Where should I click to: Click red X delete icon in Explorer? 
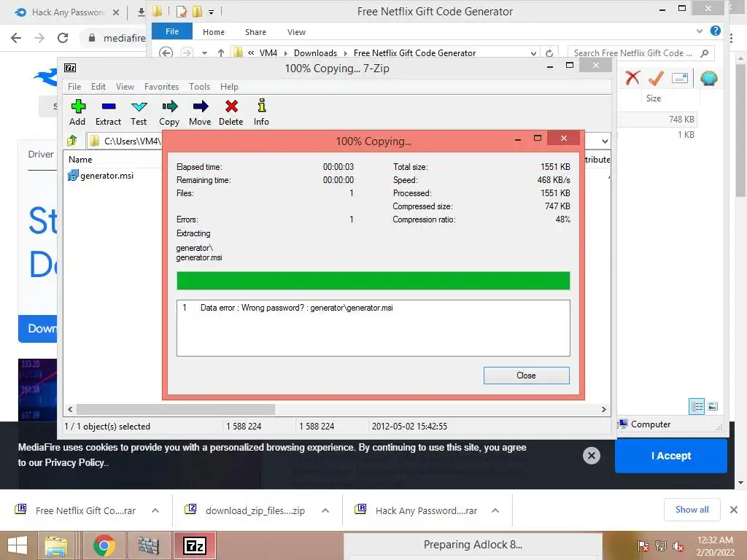[632, 77]
